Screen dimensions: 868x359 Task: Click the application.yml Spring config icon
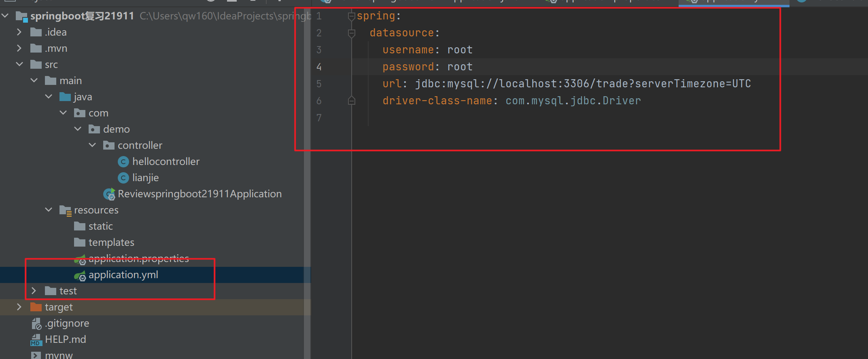(x=80, y=275)
